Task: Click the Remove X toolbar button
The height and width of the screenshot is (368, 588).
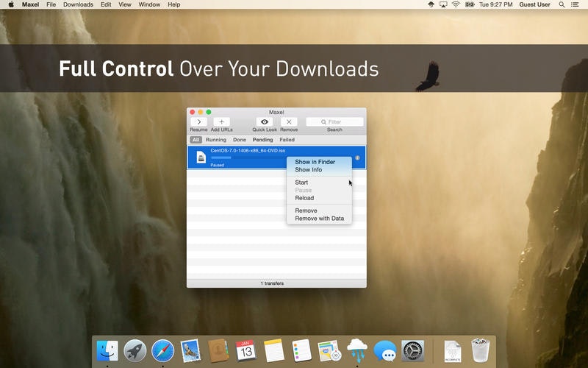Action: [289, 122]
